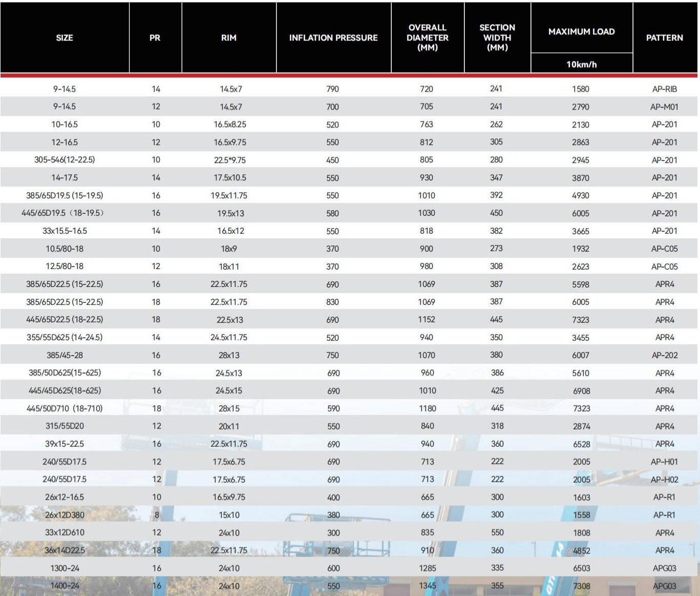Select rim 19.5x13 cell
Image resolution: width=700 pixels, height=596 pixels.
coord(230,213)
